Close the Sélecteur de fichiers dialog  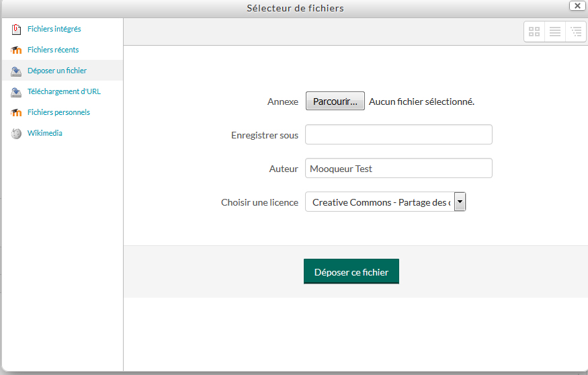576,5
